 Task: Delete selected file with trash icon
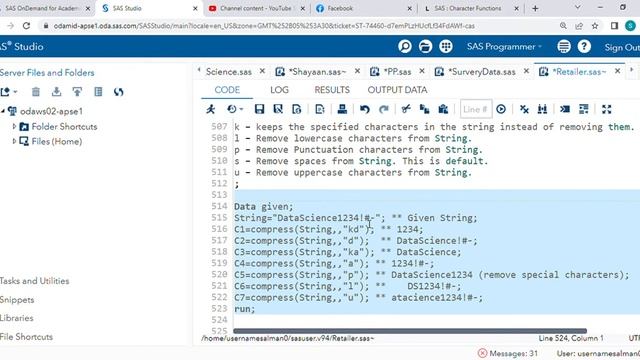click(36, 92)
